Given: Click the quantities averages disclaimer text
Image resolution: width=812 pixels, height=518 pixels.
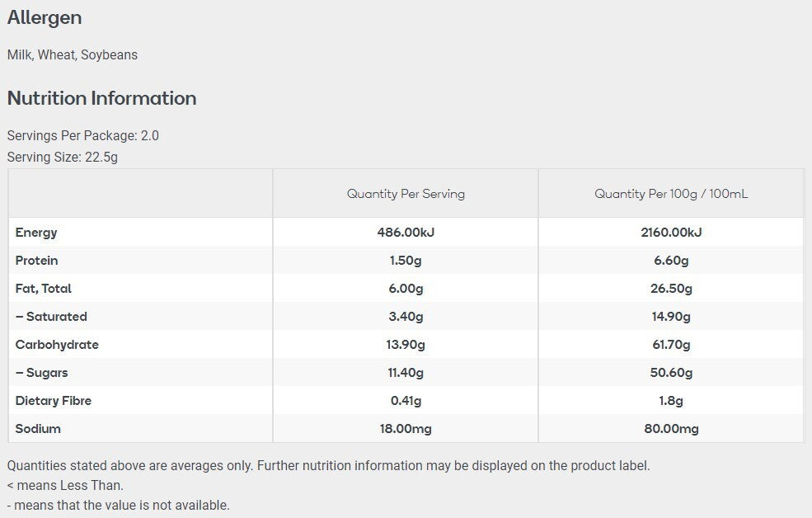Looking at the screenshot, I should point(328,466).
